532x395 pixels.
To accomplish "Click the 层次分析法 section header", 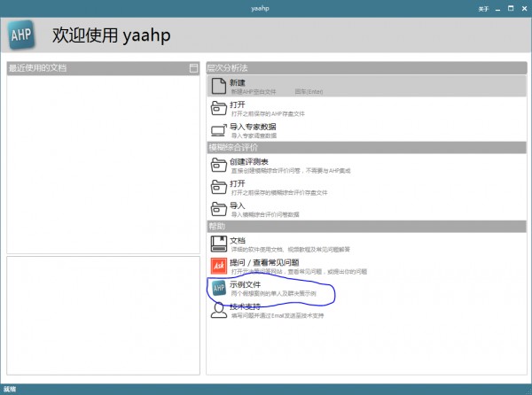I will click(366, 68).
